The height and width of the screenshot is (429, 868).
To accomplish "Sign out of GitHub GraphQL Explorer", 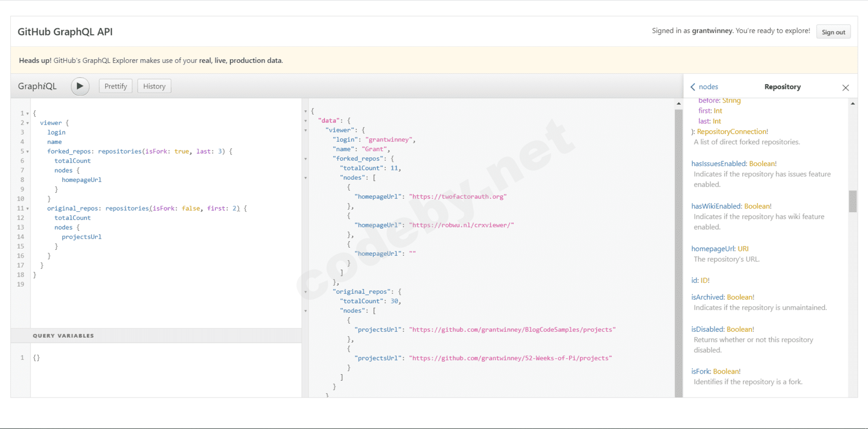I will [833, 32].
